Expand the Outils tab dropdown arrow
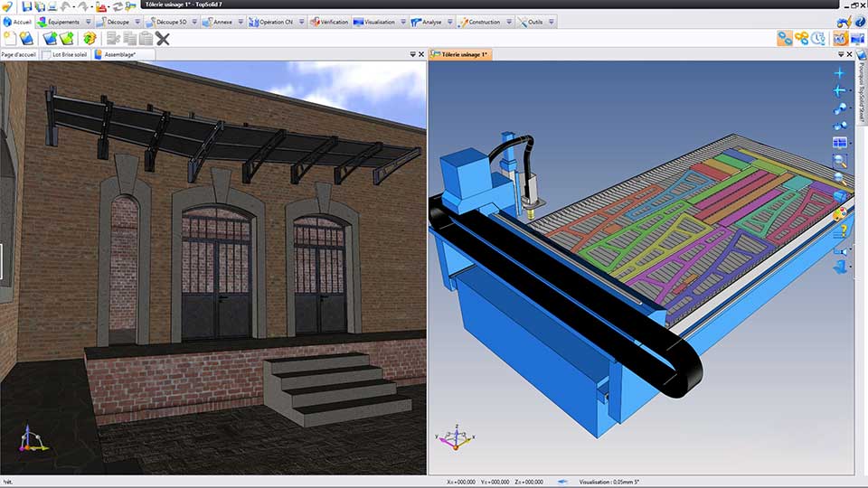Image resolution: width=868 pixels, height=488 pixels. [x=552, y=22]
